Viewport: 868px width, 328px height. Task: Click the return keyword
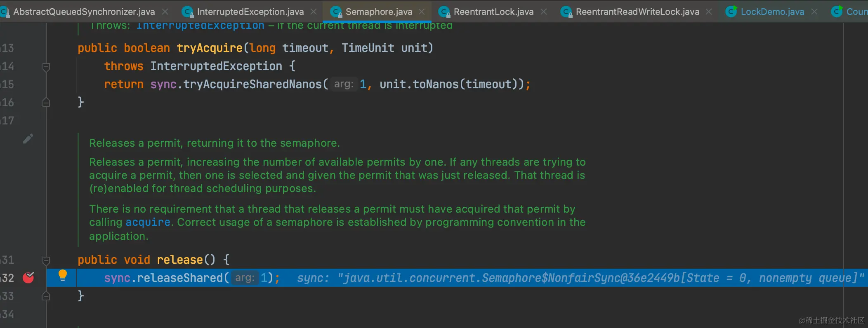coord(124,84)
